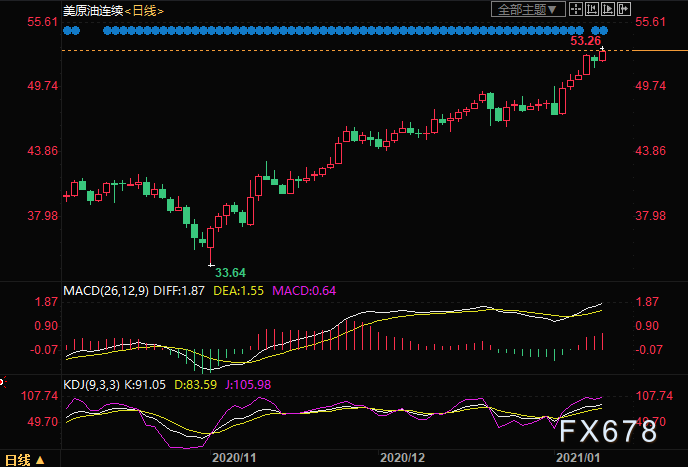Click the chart icon right of the crosshair
This screenshot has width=688, height=467.
[x=594, y=10]
